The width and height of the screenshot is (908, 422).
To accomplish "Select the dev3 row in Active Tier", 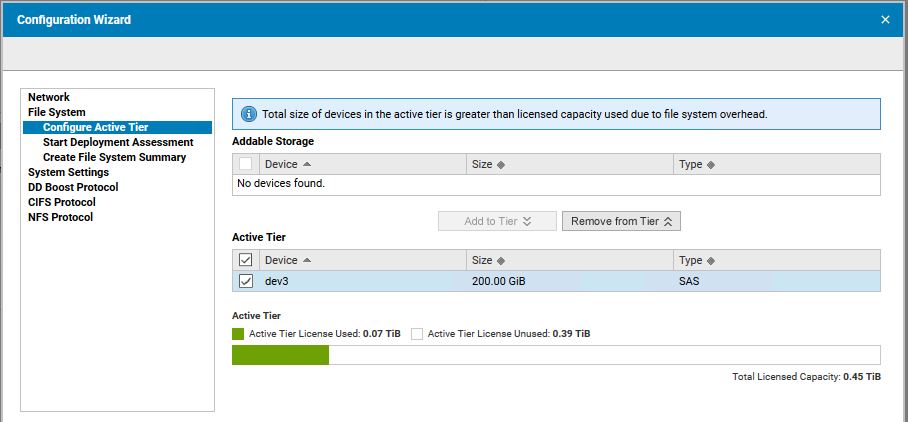I will tap(556, 281).
